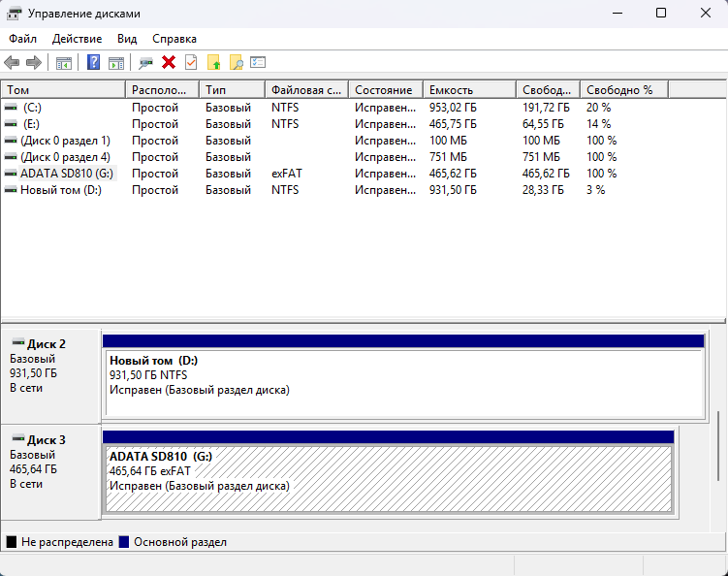
Task: Open the Справка menu
Action: coord(174,39)
